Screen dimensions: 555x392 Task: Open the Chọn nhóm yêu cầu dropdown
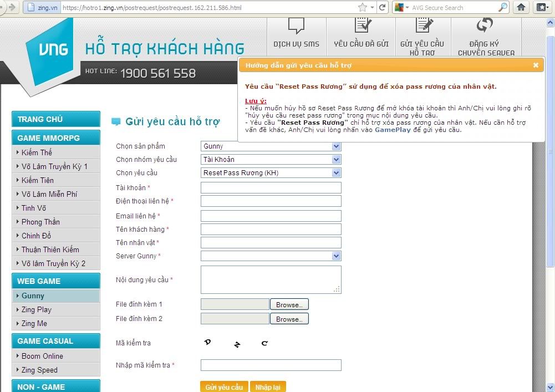click(x=271, y=160)
